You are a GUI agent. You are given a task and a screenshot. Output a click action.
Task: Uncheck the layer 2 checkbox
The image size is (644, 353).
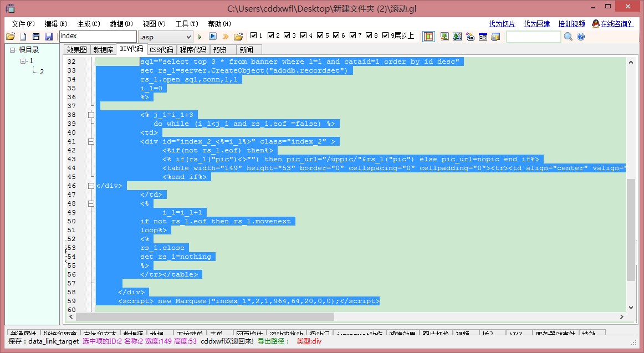pos(270,35)
